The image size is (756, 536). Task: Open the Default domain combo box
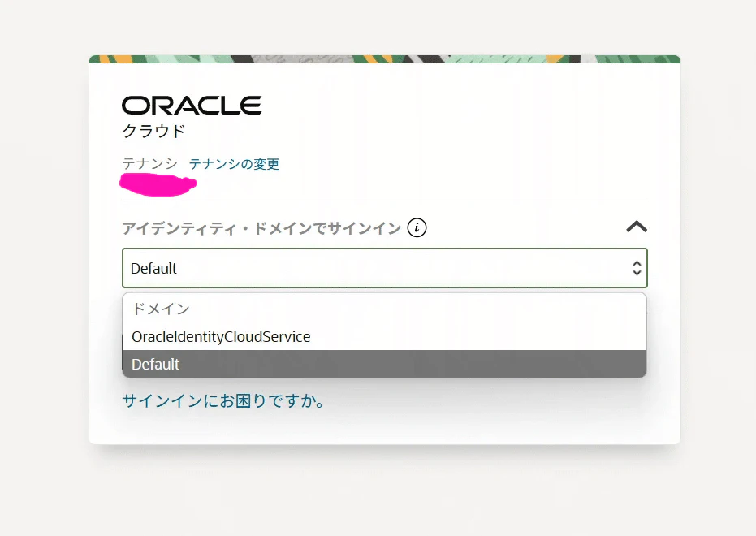[384, 268]
